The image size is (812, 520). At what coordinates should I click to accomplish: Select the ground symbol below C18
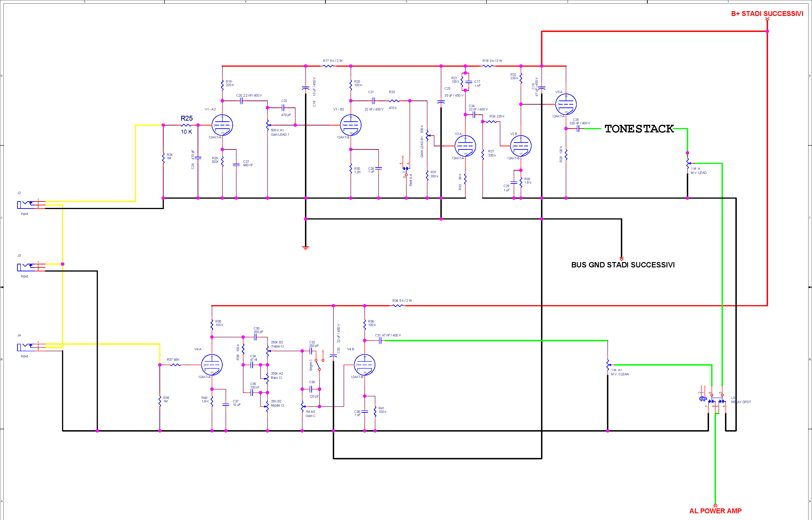(305, 248)
